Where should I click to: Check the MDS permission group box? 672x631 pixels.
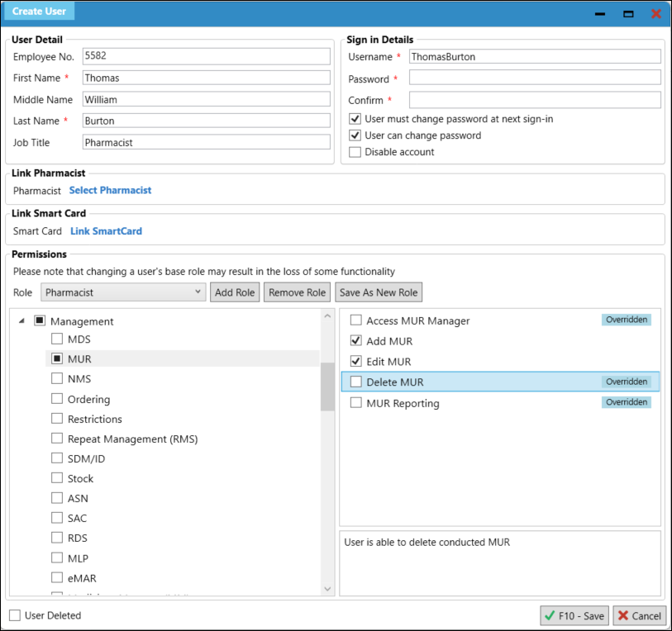[57, 339]
